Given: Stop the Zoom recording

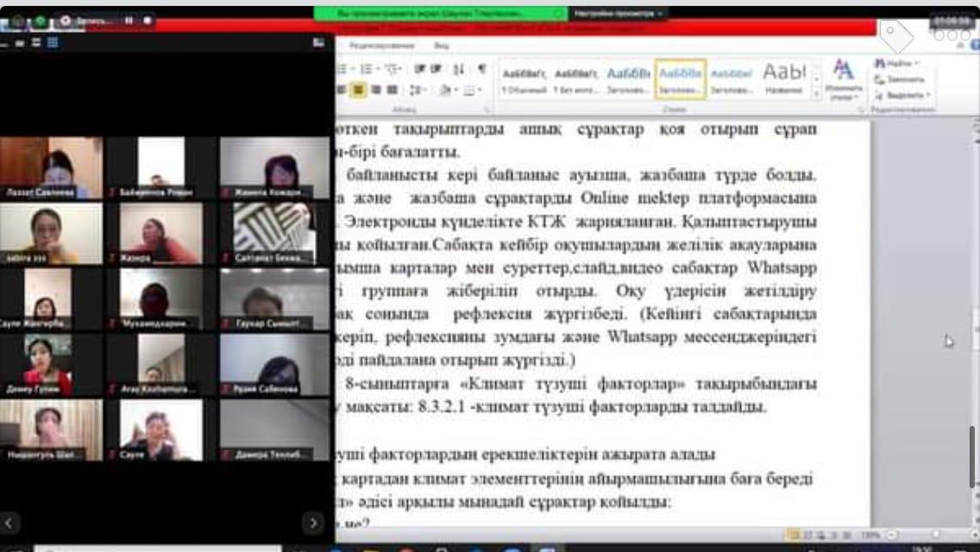Looking at the screenshot, I should [147, 21].
